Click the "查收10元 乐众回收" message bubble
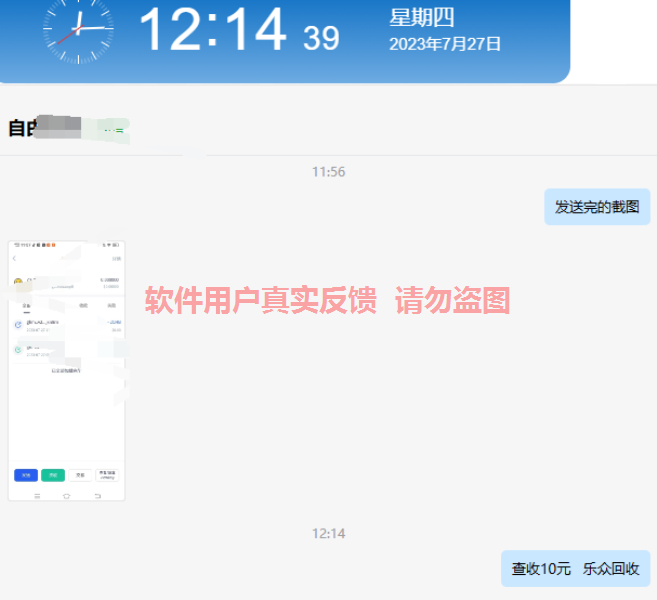 575,568
